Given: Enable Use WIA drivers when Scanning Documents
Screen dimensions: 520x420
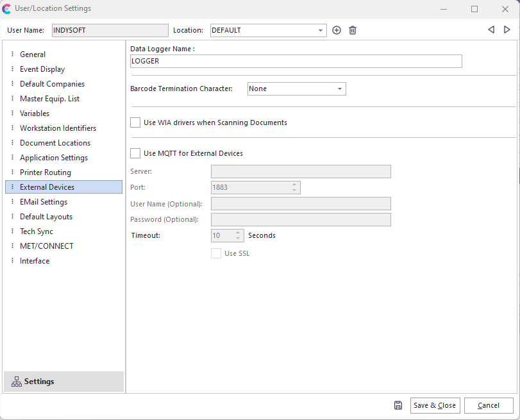Looking at the screenshot, I should click(x=135, y=122).
